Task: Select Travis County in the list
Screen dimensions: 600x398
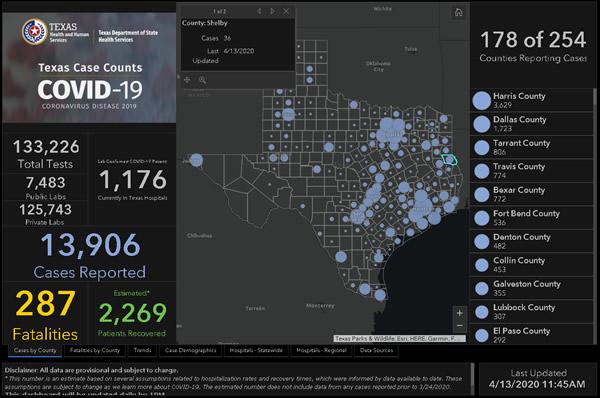Action: click(531, 171)
